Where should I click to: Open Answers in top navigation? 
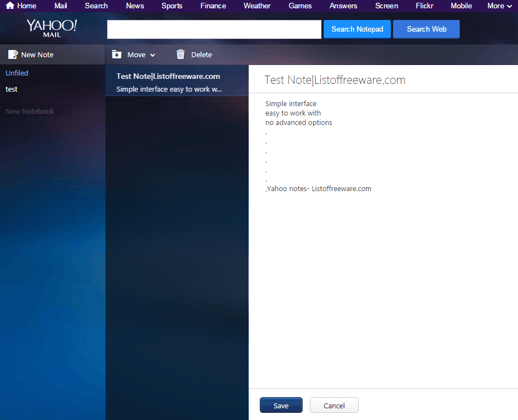[343, 6]
